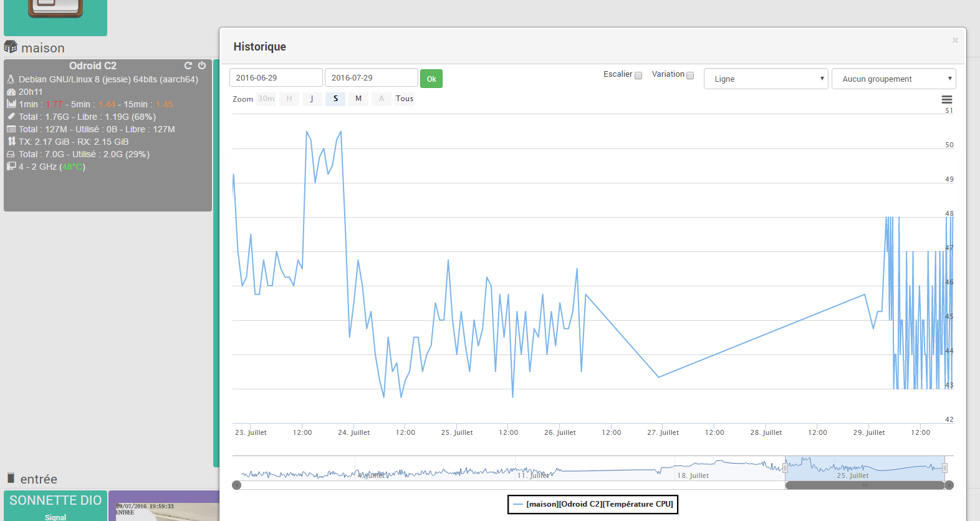Click the memory icon beside Total 1.76G
The width and height of the screenshot is (980, 521).
pos(11,116)
